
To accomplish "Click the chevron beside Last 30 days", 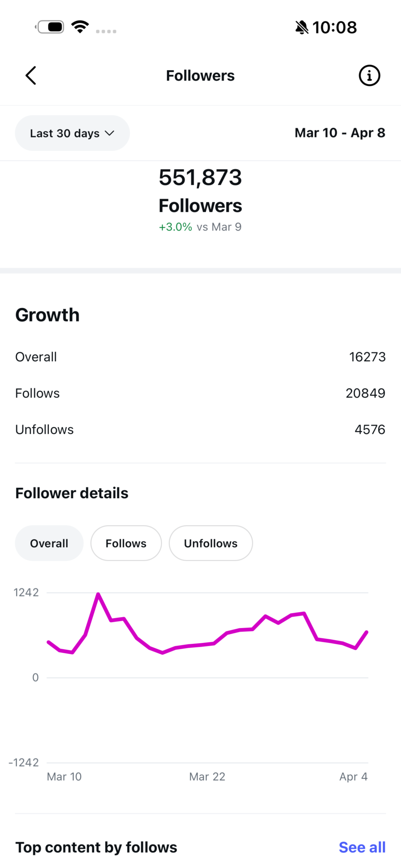I will 110,133.
